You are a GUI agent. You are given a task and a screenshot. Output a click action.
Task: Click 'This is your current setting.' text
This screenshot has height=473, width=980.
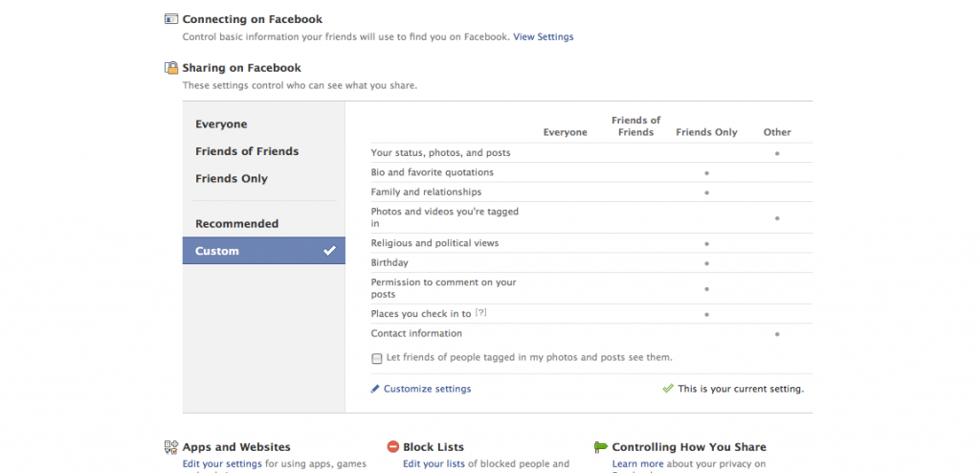click(x=741, y=389)
